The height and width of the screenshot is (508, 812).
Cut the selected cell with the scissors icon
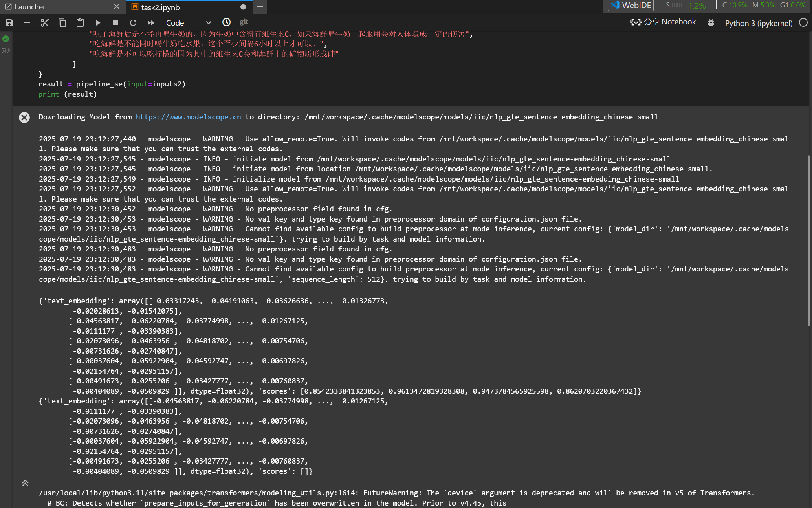coord(45,23)
